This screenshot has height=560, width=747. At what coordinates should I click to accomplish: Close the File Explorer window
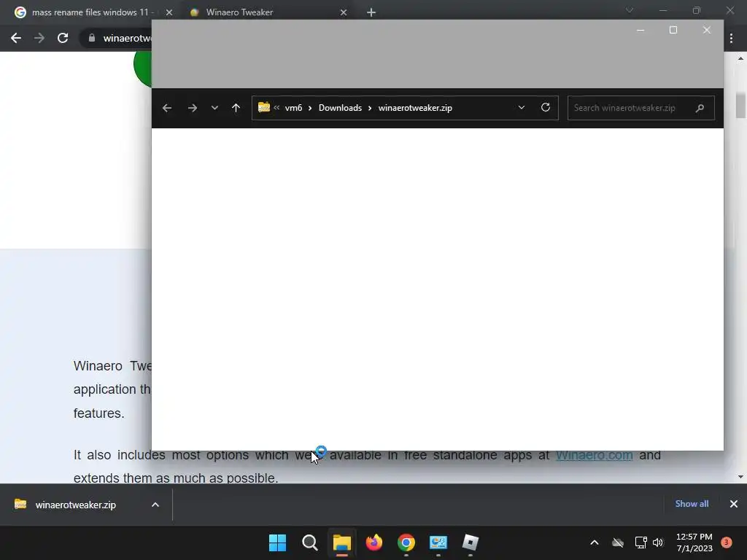706,30
